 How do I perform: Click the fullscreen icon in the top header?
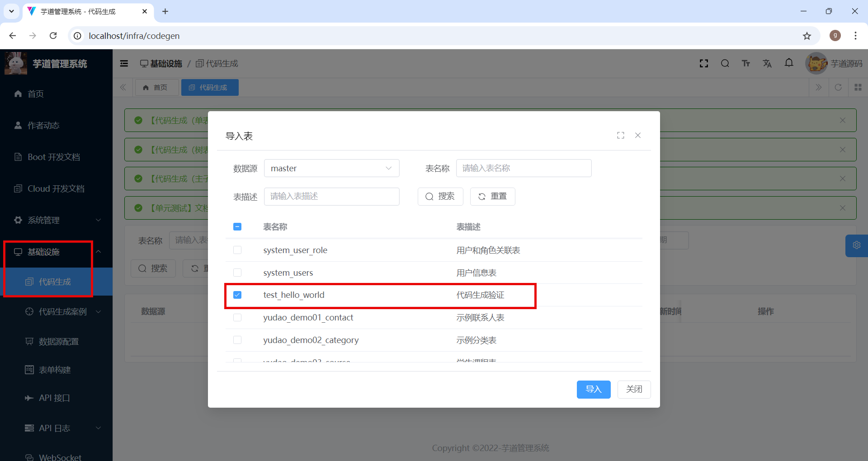703,63
